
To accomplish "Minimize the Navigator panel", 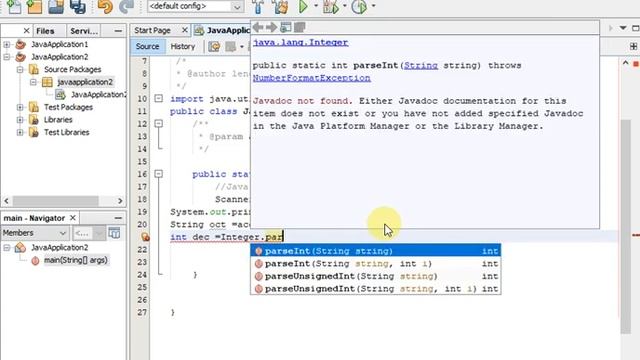I will pyautogui.click(x=118, y=218).
